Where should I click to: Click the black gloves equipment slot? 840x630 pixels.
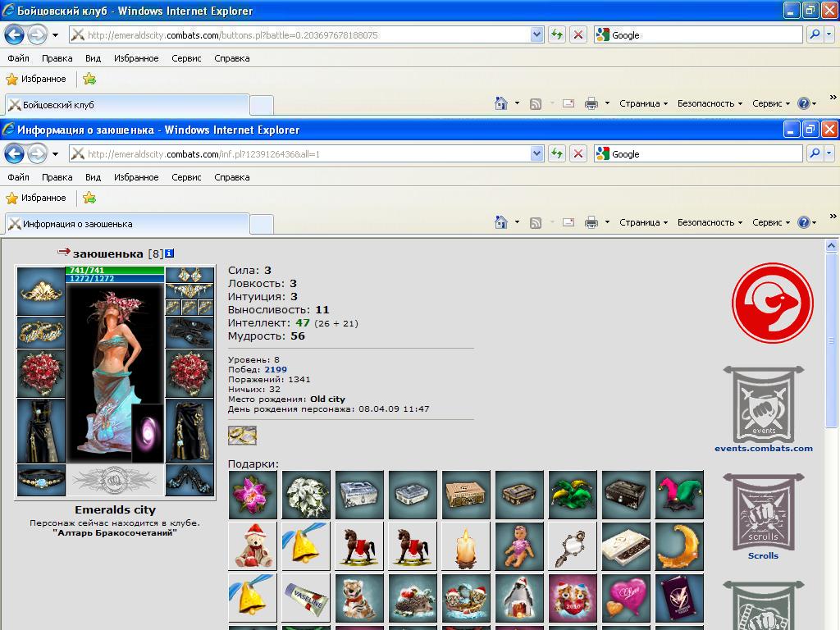pos(189,333)
